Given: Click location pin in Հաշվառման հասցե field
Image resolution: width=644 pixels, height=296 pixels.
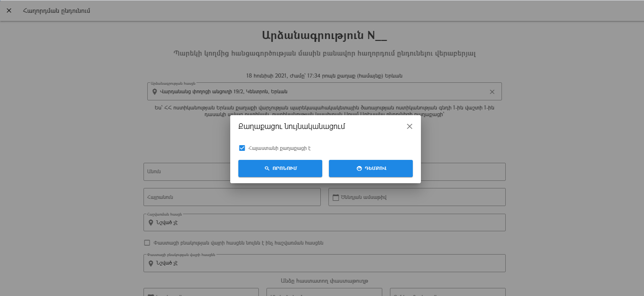Looking at the screenshot, I should pyautogui.click(x=151, y=223).
